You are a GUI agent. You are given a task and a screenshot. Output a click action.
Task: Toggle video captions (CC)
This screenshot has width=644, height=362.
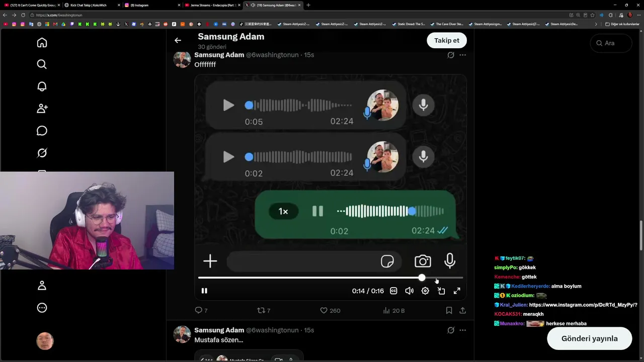[393, 291]
